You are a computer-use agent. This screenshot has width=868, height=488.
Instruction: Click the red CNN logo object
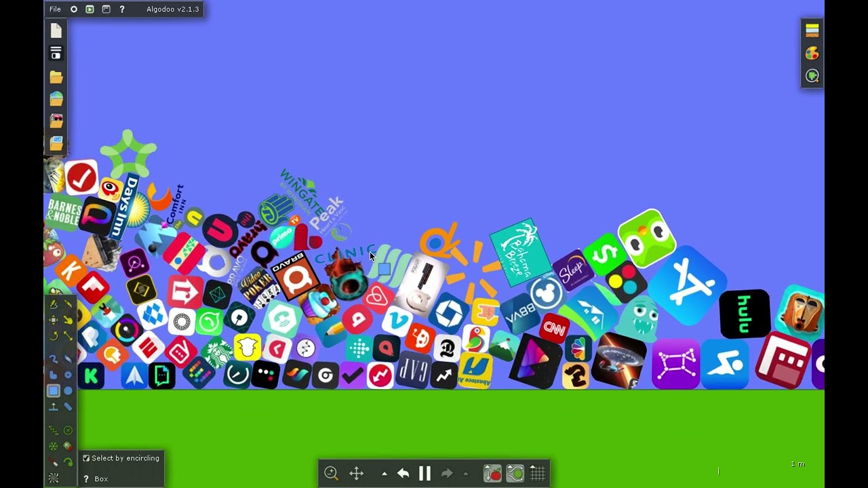click(x=555, y=329)
